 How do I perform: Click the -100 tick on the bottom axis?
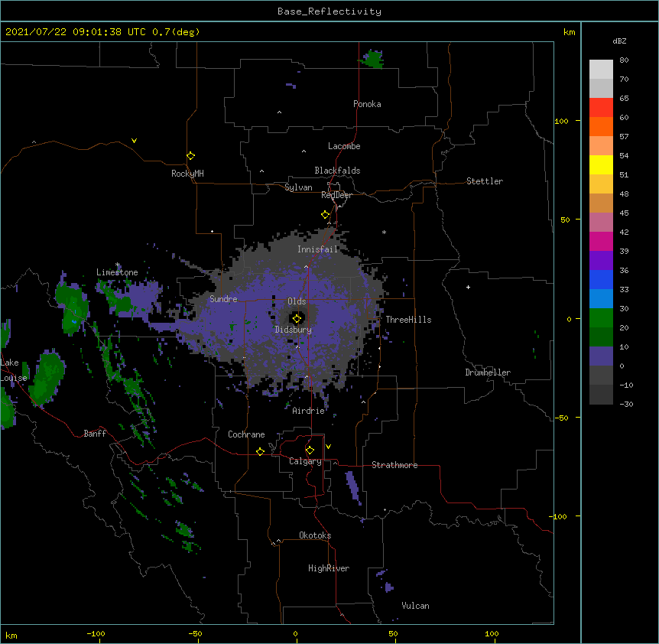[96, 633]
